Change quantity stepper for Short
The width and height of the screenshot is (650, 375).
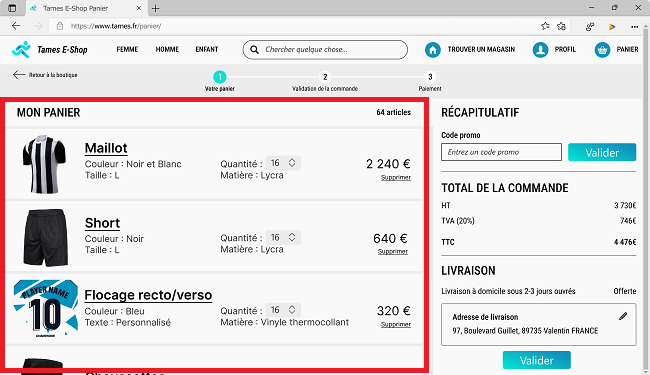coord(292,237)
